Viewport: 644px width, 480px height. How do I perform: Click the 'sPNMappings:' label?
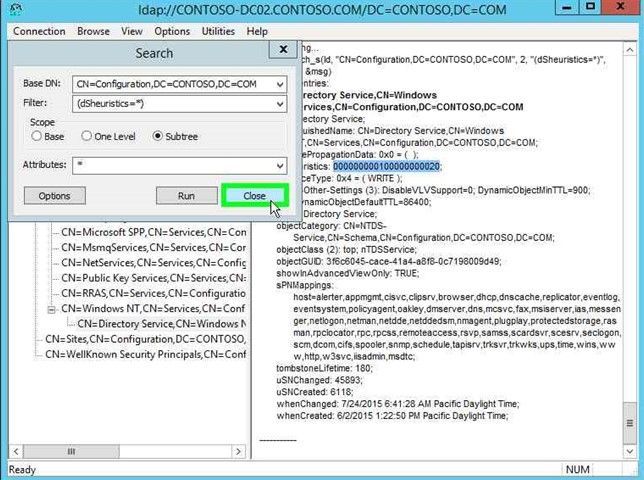[305, 285]
